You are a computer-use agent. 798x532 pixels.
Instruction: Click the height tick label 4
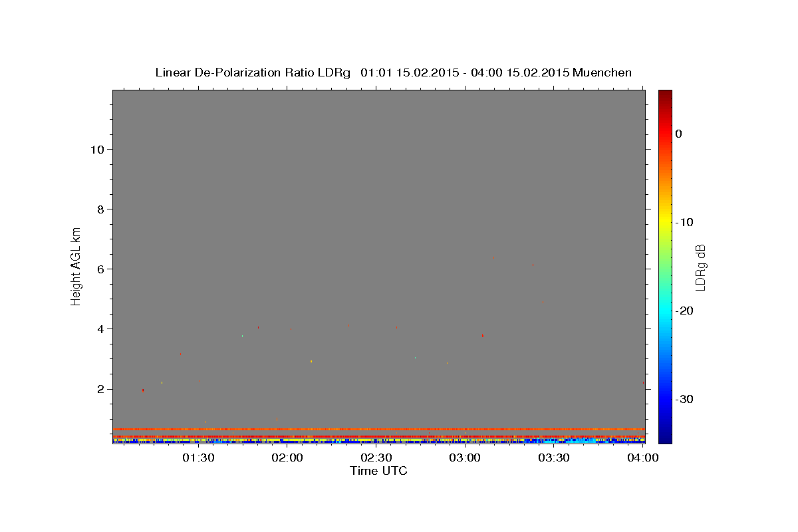[x=102, y=329]
